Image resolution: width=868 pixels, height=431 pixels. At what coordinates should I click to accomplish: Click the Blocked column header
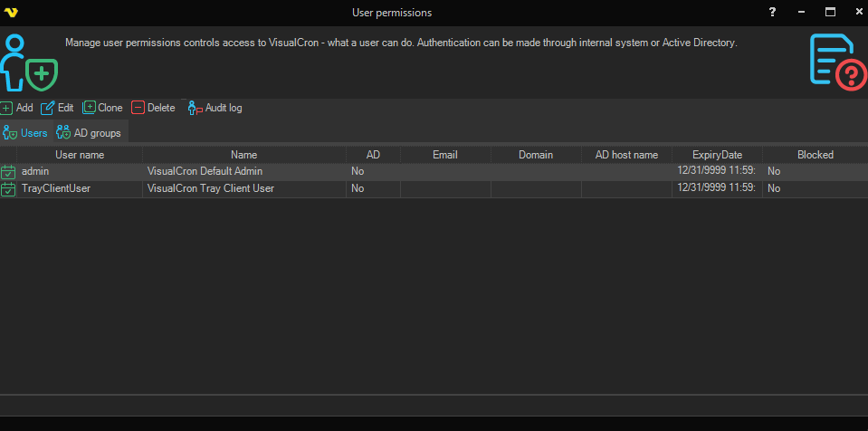815,155
